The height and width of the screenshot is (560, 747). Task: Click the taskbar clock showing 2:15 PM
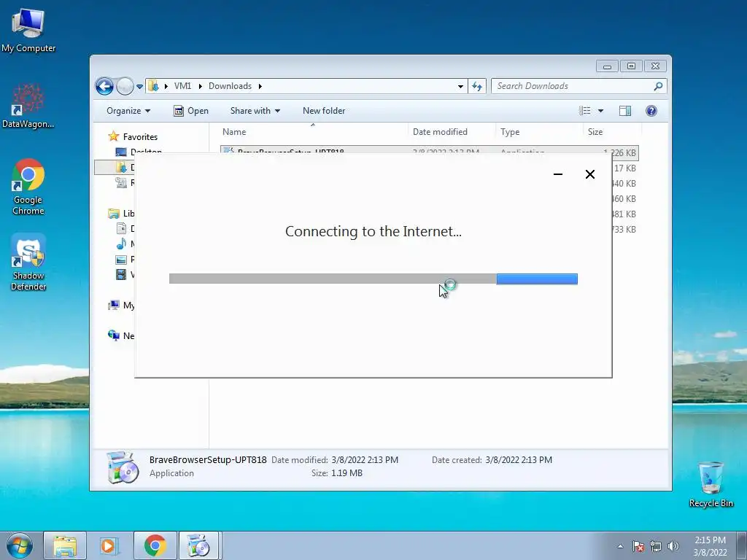pos(710,546)
